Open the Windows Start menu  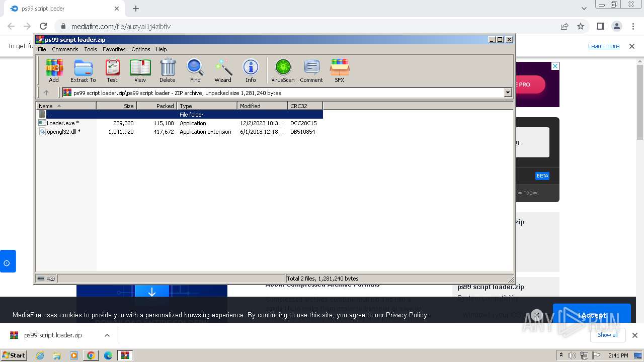point(14,355)
